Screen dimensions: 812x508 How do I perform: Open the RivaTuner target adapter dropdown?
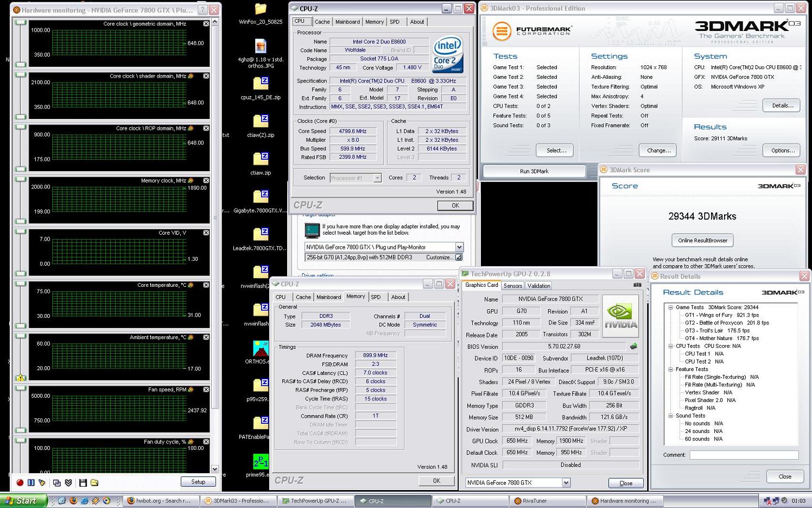[459, 247]
